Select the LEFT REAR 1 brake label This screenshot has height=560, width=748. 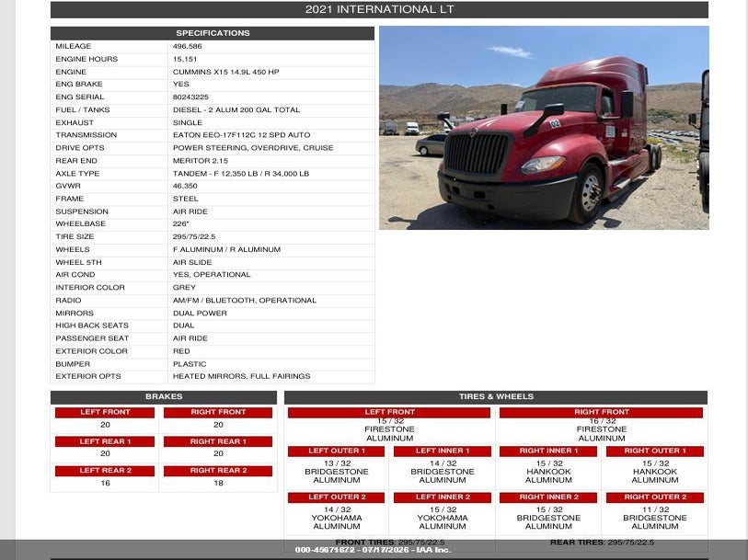(105, 441)
